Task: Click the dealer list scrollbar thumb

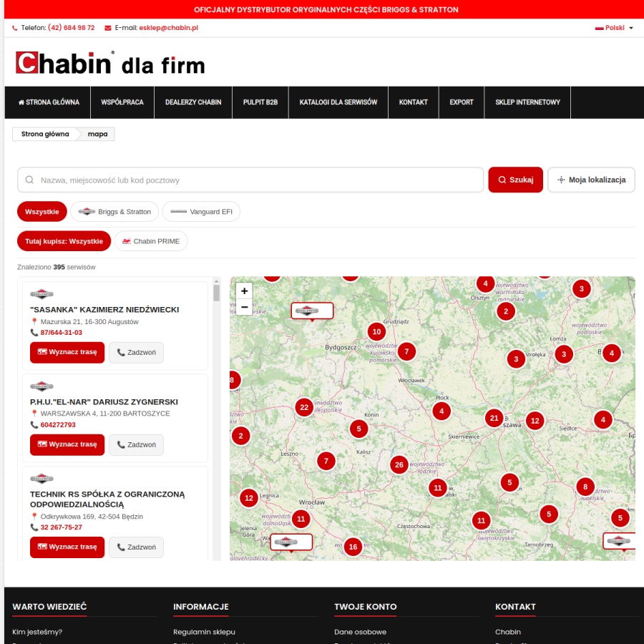Action: click(216, 293)
